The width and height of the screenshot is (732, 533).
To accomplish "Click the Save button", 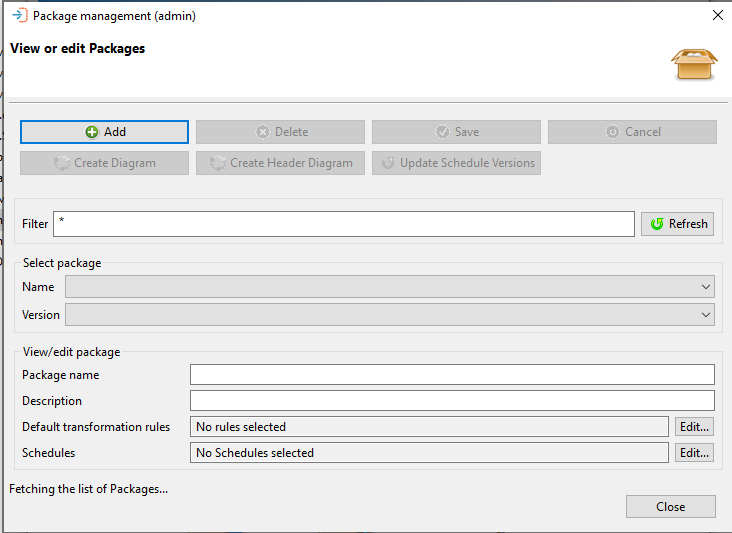I will pos(456,132).
